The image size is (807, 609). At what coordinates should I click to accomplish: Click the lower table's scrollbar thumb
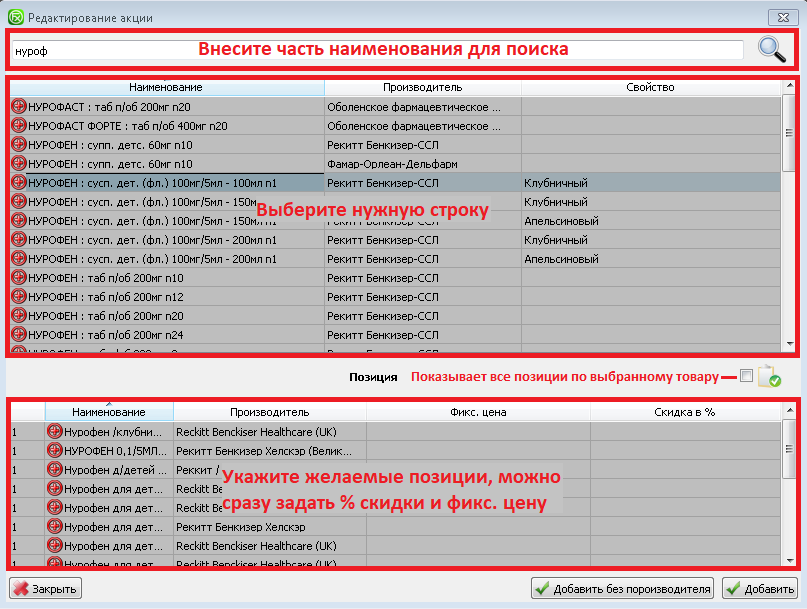click(x=789, y=448)
